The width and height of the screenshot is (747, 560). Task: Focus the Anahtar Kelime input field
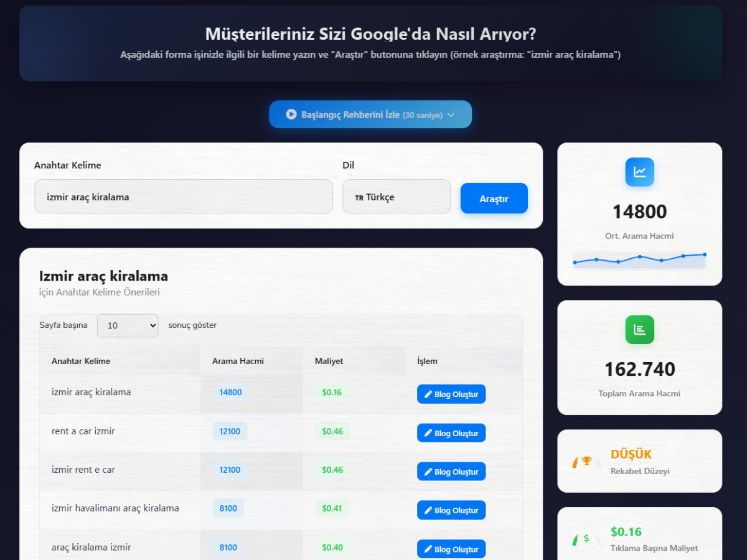(x=183, y=197)
